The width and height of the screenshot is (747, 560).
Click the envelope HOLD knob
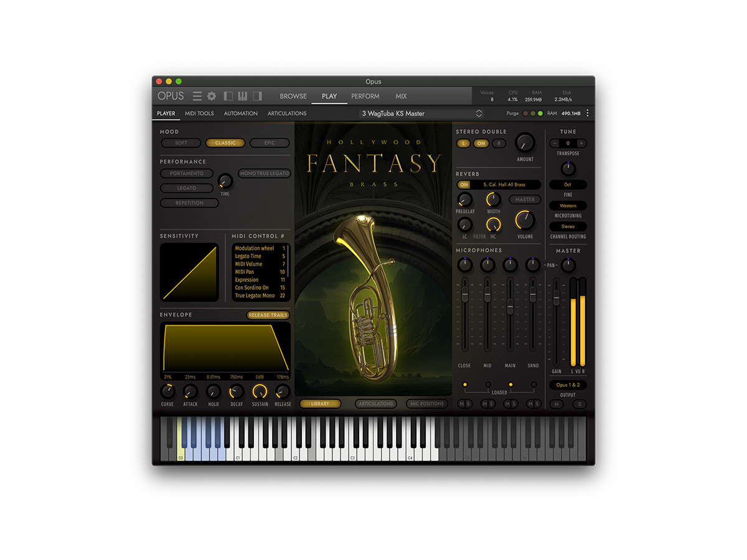214,391
